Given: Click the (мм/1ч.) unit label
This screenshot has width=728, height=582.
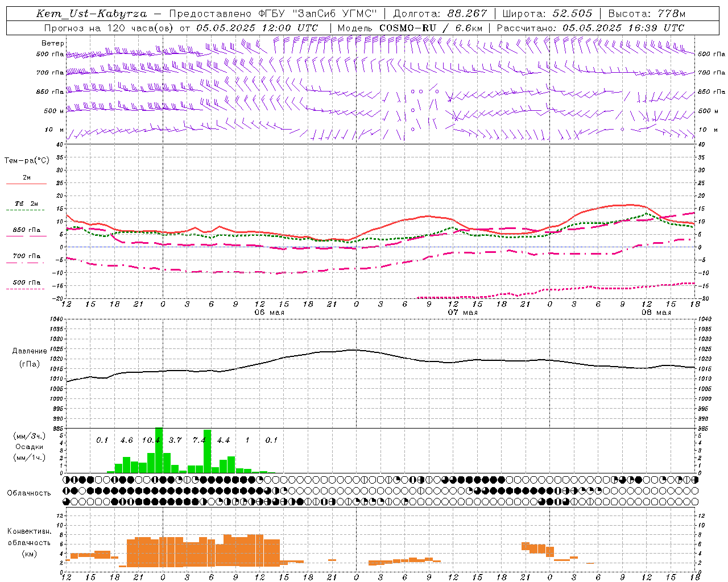Looking at the screenshot, I should [x=29, y=458].
